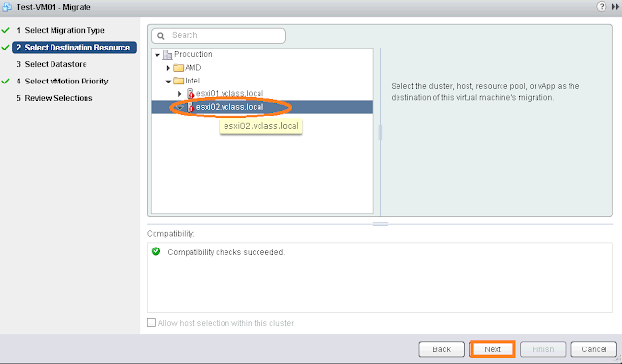Collapse the Intel folder node
622x364 pixels.
pyautogui.click(x=168, y=82)
